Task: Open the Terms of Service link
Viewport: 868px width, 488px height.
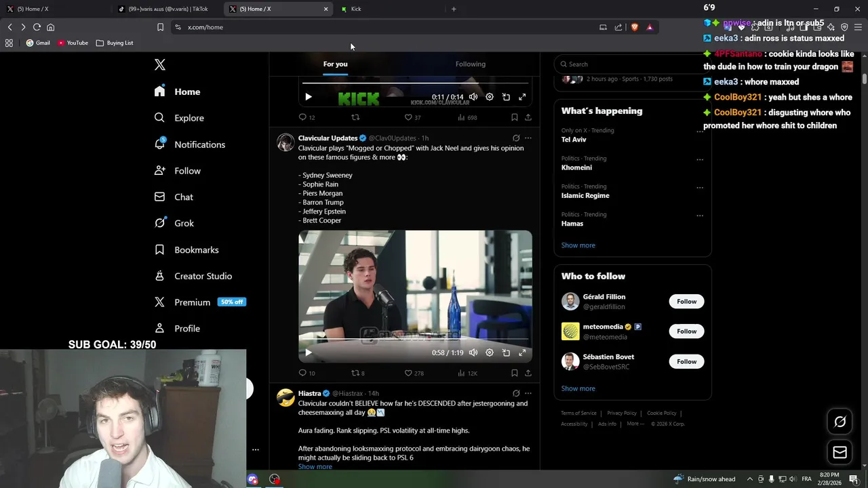Action: pyautogui.click(x=578, y=413)
